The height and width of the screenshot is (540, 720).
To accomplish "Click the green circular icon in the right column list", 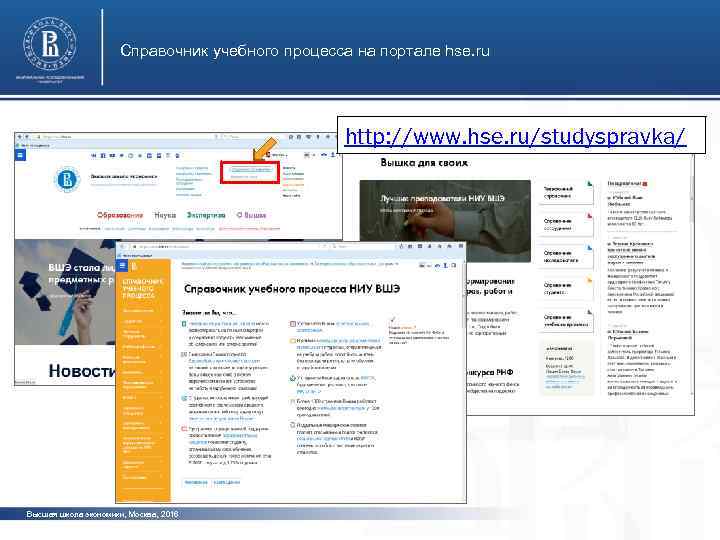I will [x=292, y=378].
